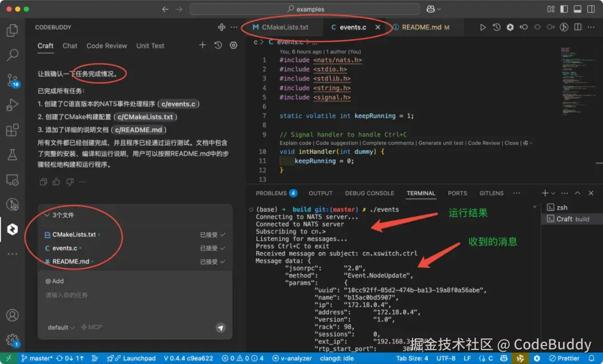Open terminal launch profile dropdown arrow
Image resolution: width=603 pixels, height=364 pixels.
point(553,193)
